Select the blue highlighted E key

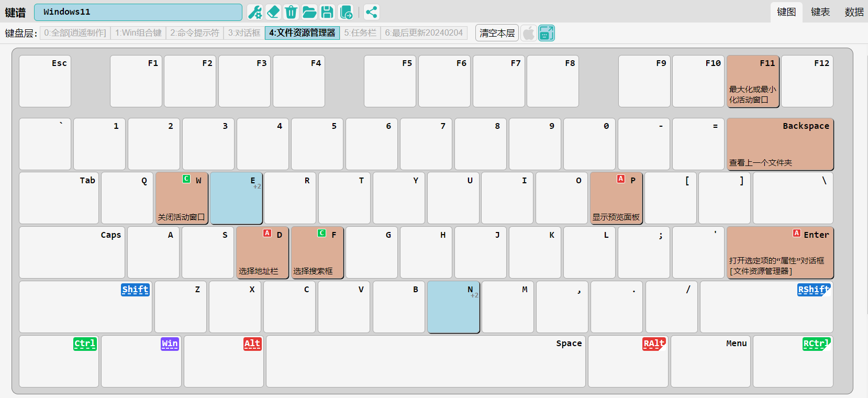(236, 198)
